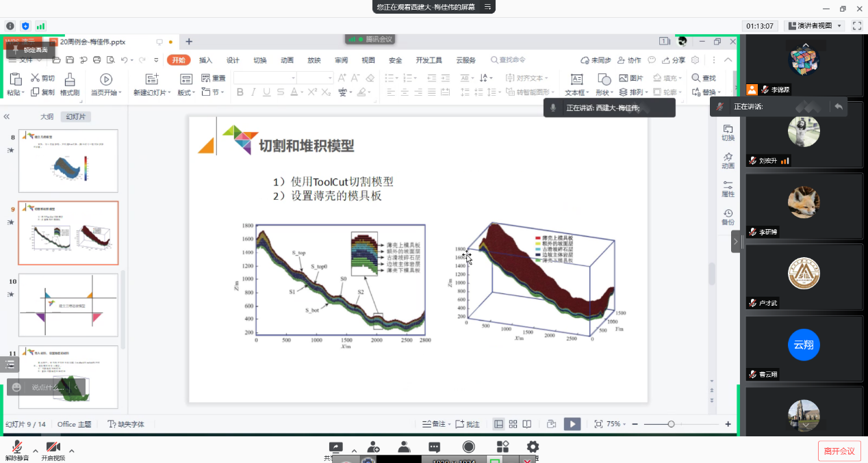This screenshot has height=463, width=868.
Task: Turn on camera with 开启视频
Action: click(x=53, y=451)
